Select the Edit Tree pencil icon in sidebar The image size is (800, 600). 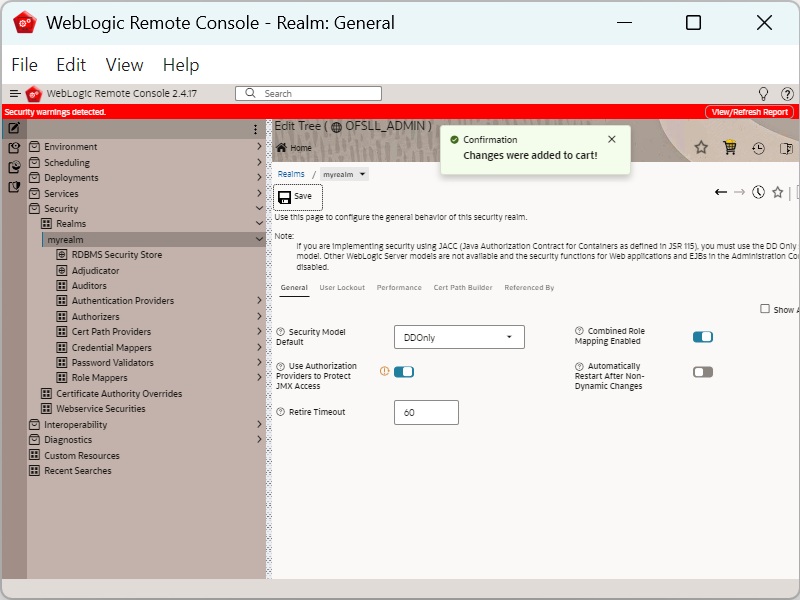click(14, 128)
